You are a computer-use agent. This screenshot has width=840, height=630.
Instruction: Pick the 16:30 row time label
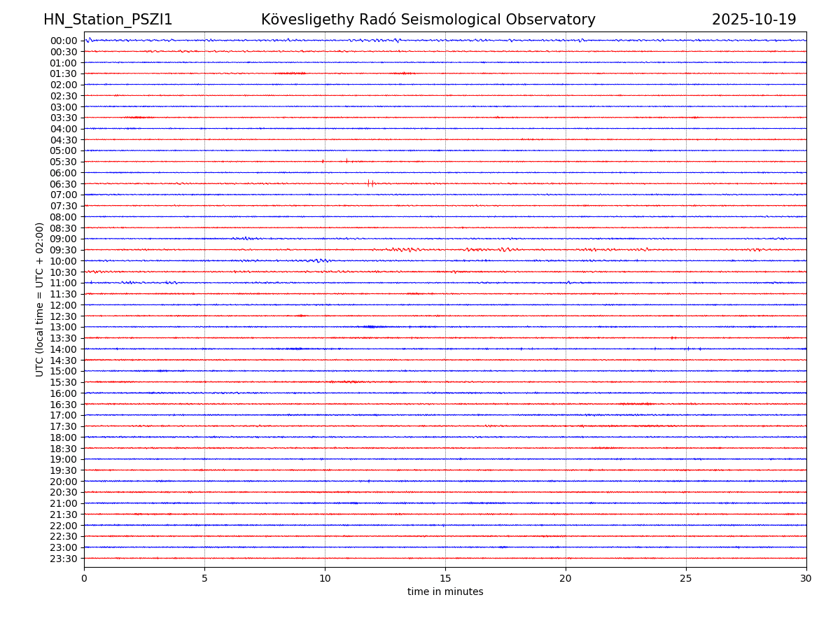click(x=63, y=405)
